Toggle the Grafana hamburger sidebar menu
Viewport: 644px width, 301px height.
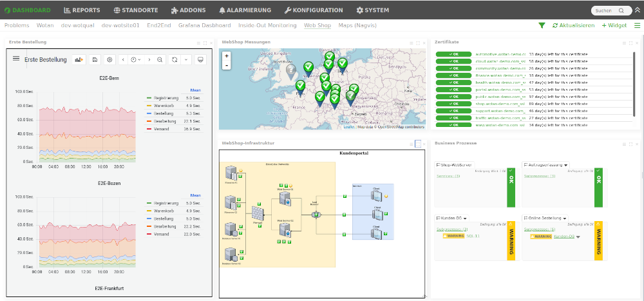pyautogui.click(x=16, y=59)
